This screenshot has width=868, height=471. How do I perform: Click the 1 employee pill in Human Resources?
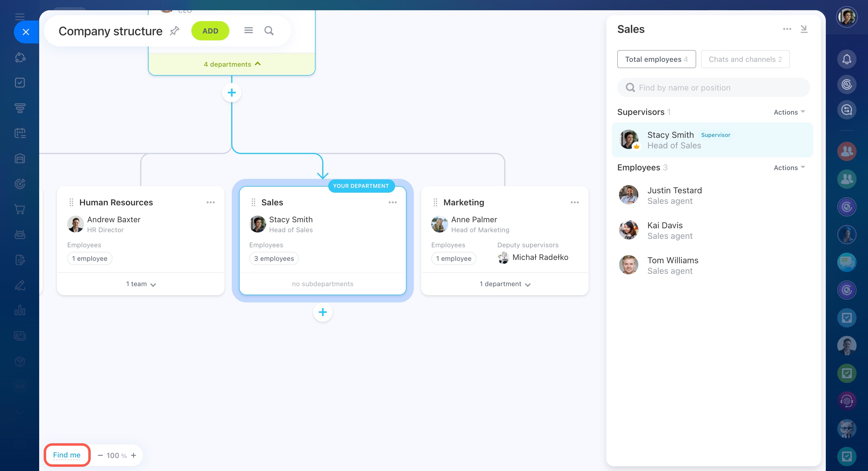[90, 259]
